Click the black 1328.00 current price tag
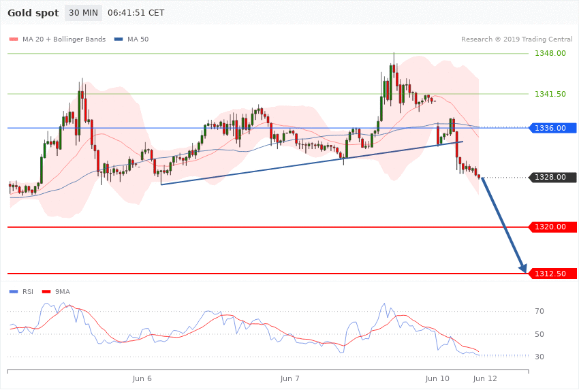This screenshot has width=579, height=392. coord(553,178)
